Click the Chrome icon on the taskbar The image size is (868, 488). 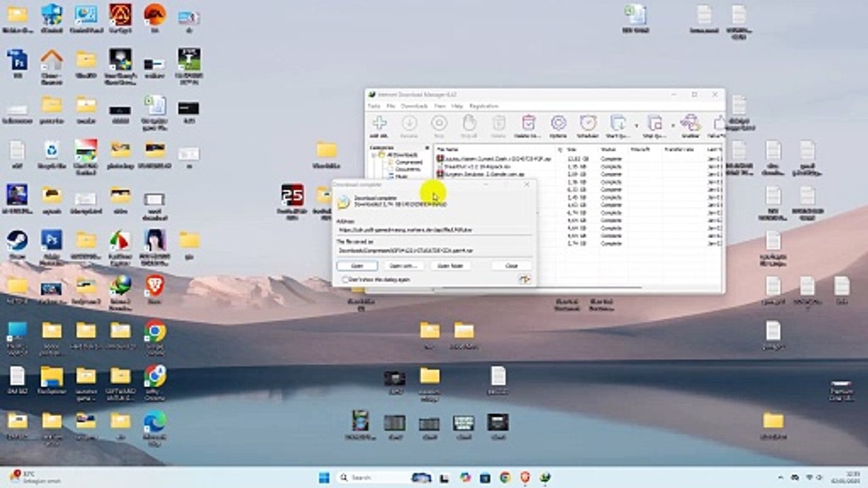[x=505, y=477]
